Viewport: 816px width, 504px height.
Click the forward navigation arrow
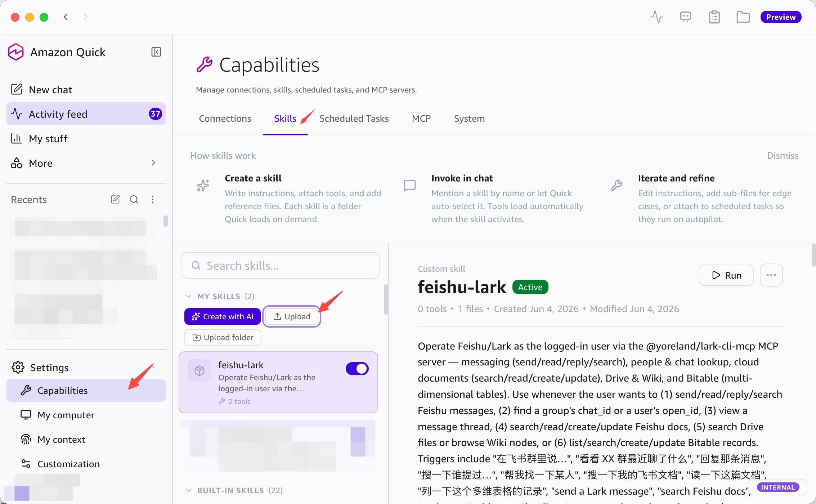click(x=85, y=17)
